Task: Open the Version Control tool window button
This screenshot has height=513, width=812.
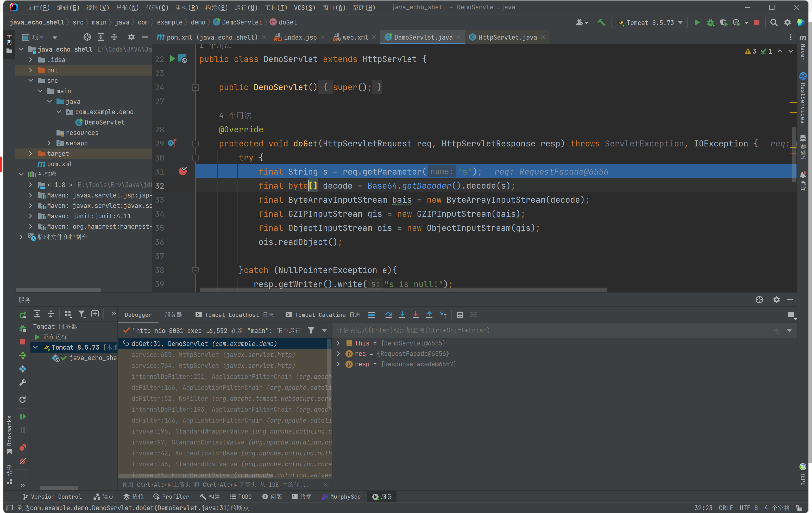Action: click(x=52, y=497)
